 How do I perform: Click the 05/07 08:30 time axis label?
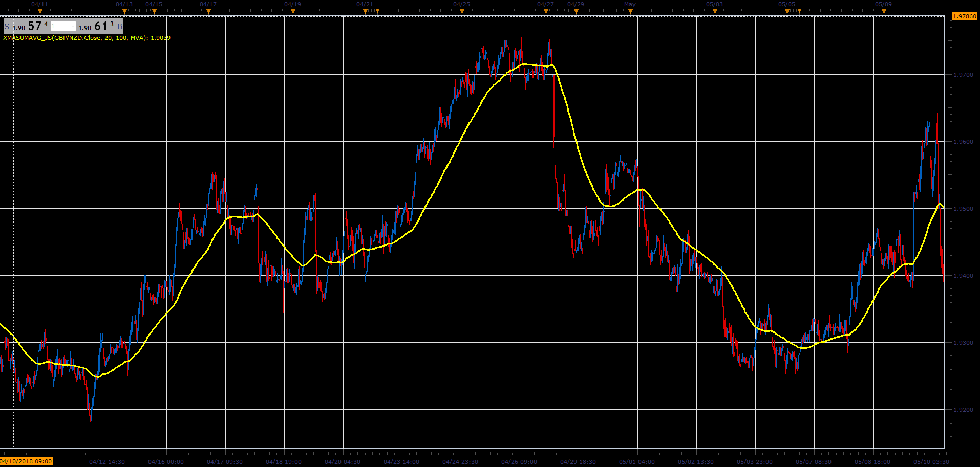click(x=814, y=462)
